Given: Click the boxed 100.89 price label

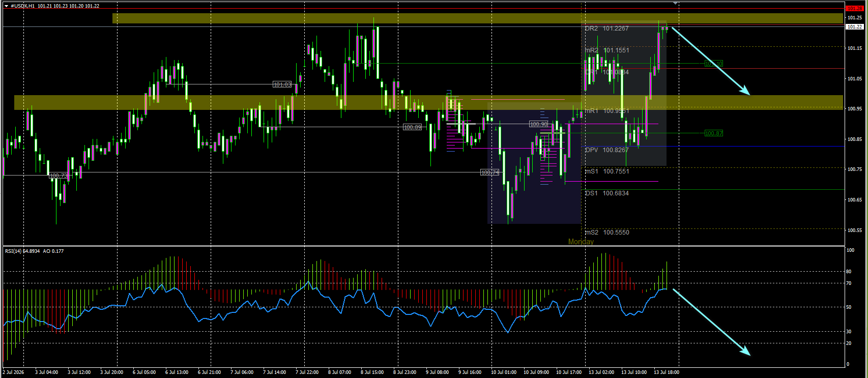Looking at the screenshot, I should [x=412, y=127].
